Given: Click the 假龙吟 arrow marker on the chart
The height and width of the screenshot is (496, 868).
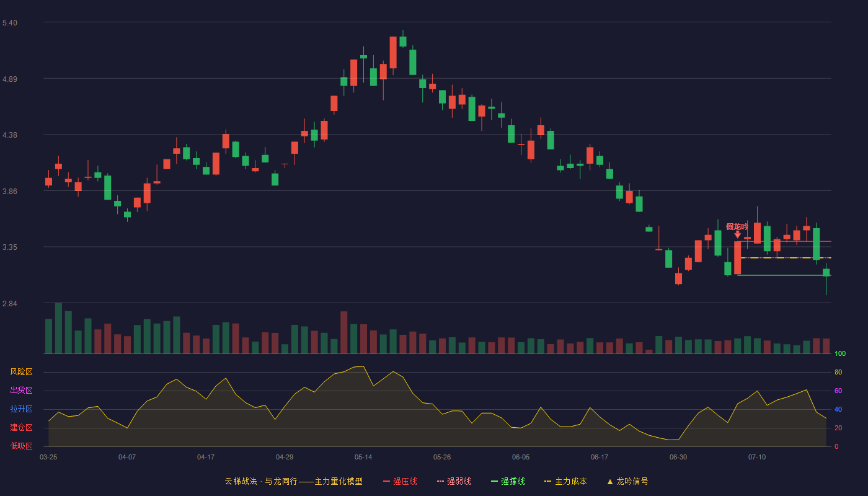Looking at the screenshot, I should pyautogui.click(x=738, y=234).
